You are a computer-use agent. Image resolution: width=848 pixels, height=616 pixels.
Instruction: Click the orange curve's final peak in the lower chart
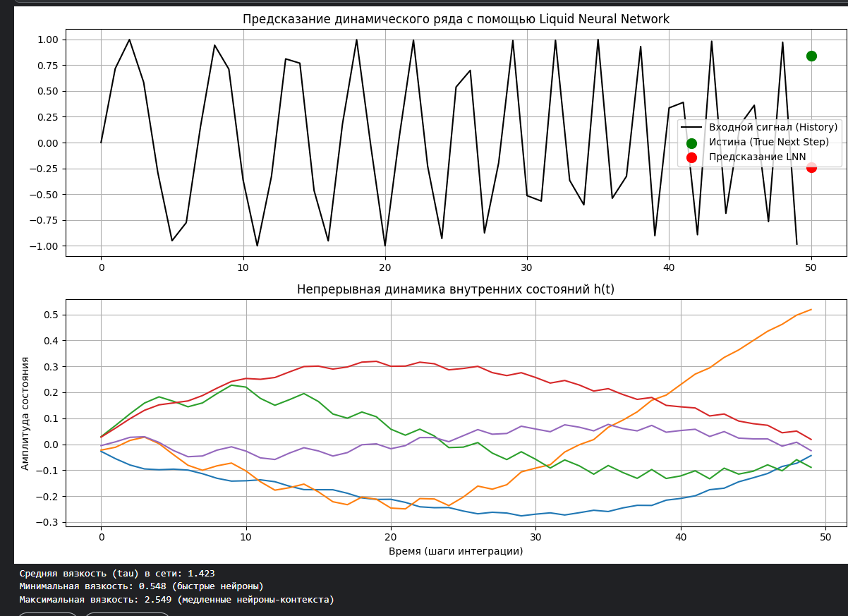coord(811,310)
